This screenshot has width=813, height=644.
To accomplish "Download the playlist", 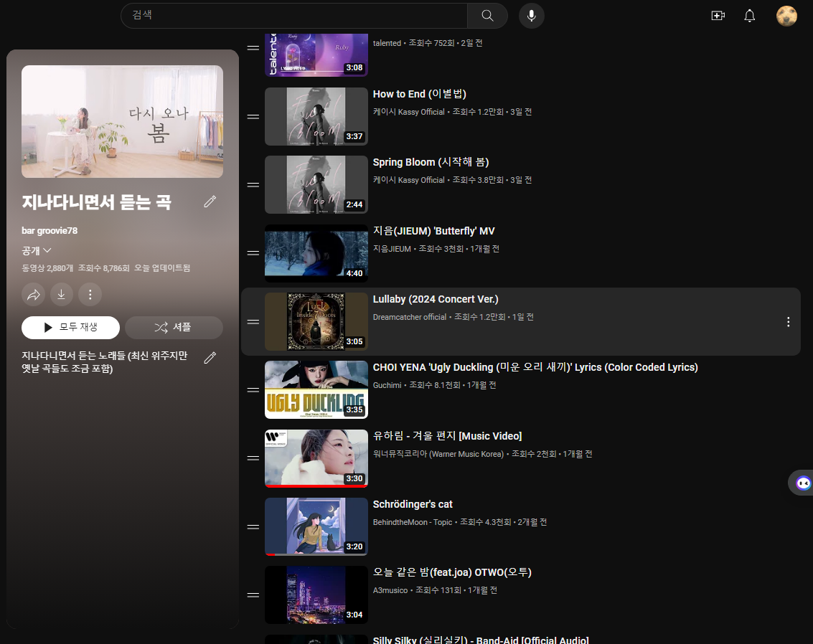I will click(x=61, y=295).
